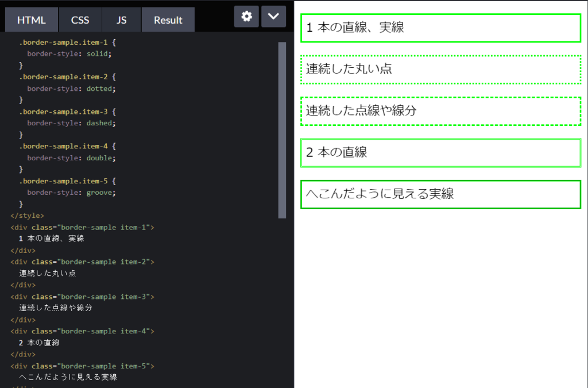Click the code text '連続した丸い点' in the editor
Screen dimensions: 588x388
pos(48,274)
